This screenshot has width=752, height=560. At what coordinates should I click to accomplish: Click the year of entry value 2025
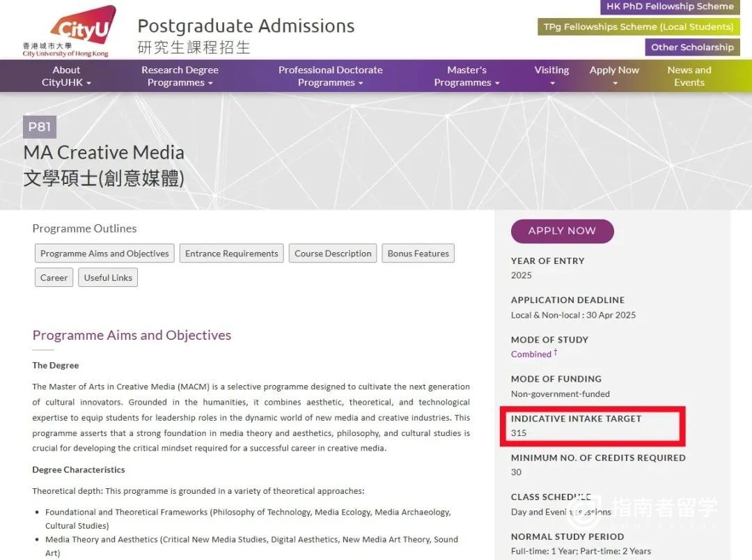tap(522, 275)
